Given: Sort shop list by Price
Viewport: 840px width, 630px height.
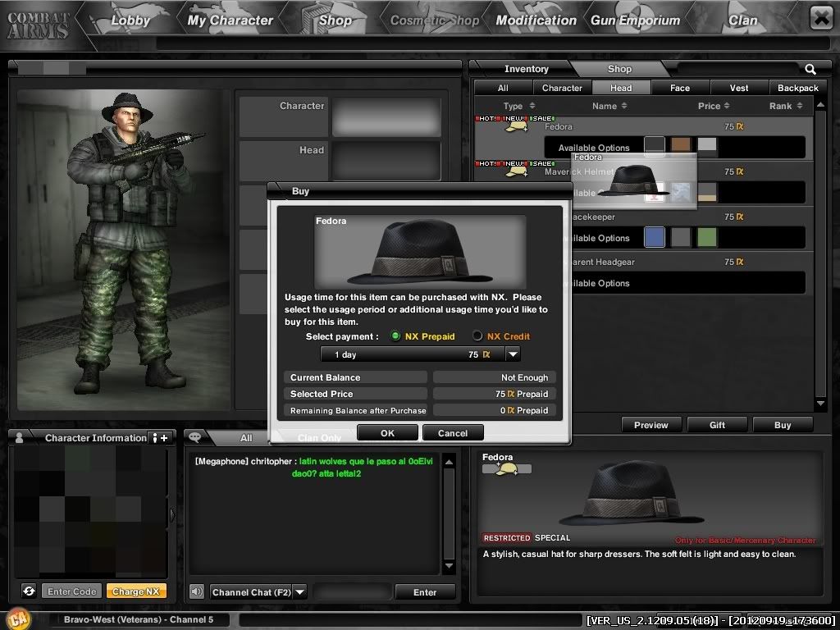Looking at the screenshot, I should tap(714, 106).
